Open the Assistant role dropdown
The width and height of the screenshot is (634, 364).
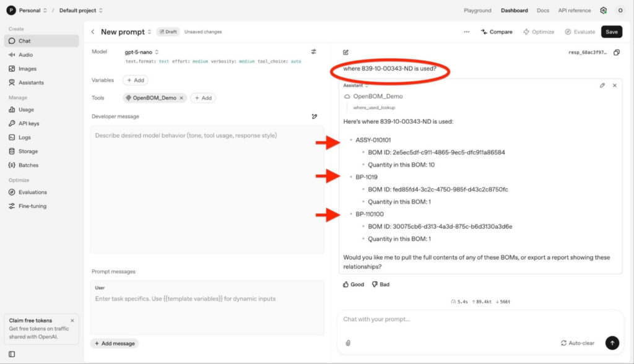pos(356,86)
